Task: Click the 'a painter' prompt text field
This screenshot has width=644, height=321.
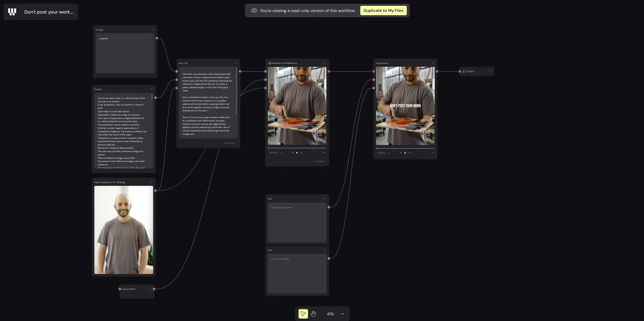Action: click(125, 53)
